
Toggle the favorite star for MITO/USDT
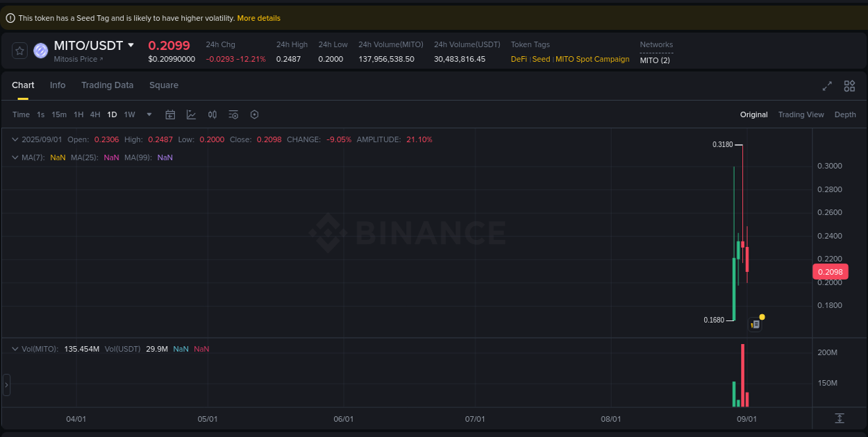pyautogui.click(x=19, y=51)
